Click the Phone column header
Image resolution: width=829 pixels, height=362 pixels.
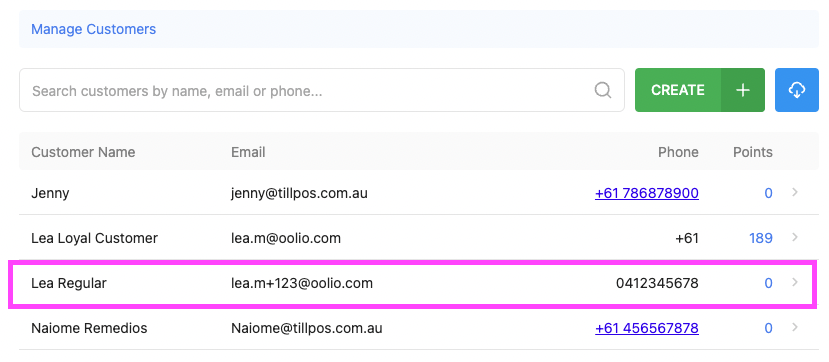click(x=678, y=152)
